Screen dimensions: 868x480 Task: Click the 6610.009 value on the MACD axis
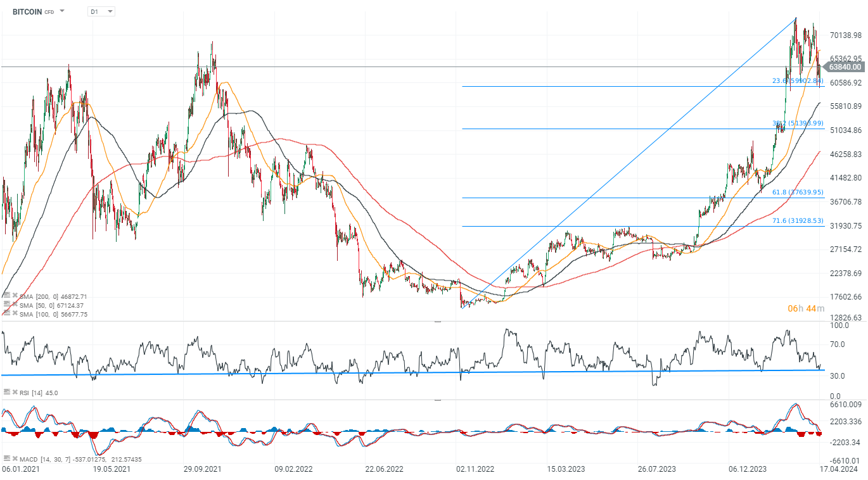tap(845, 404)
